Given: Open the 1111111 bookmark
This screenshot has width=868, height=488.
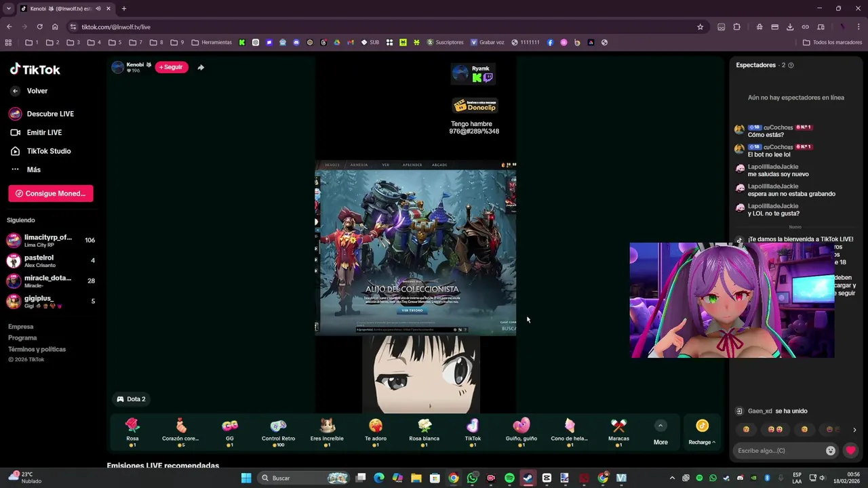Looking at the screenshot, I should [x=526, y=42].
